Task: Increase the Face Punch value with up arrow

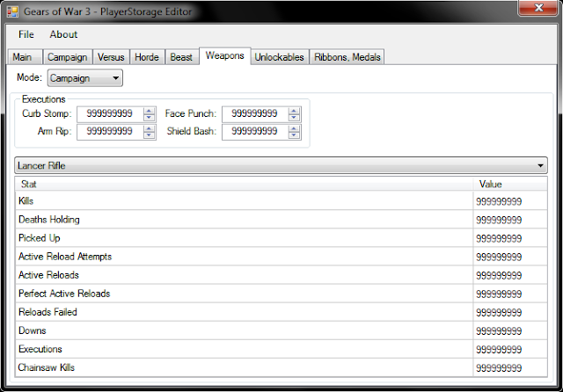Action: (x=294, y=111)
